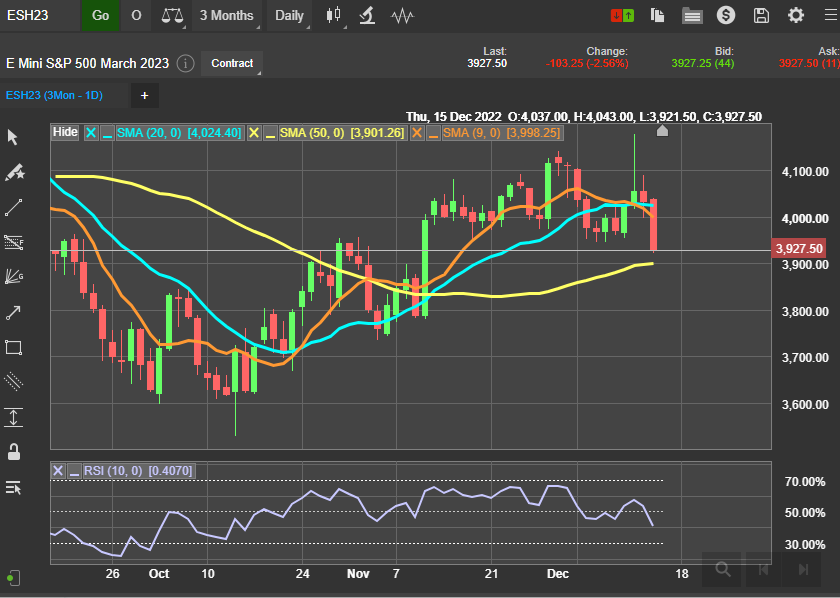This screenshot has width=840, height=598.
Task: Click the 4,100.00 price axis label
Action: pos(805,172)
